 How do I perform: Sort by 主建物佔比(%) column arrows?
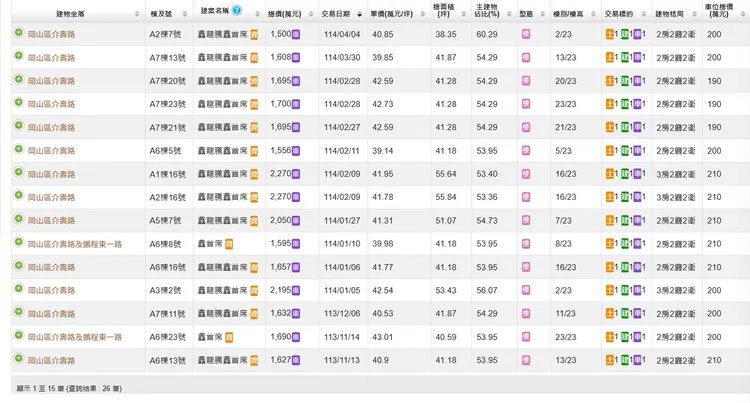pyautogui.click(x=509, y=14)
